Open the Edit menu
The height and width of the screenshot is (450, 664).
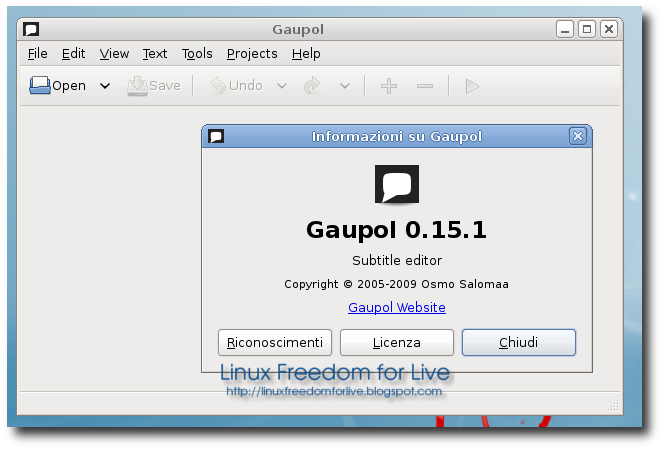(x=73, y=54)
